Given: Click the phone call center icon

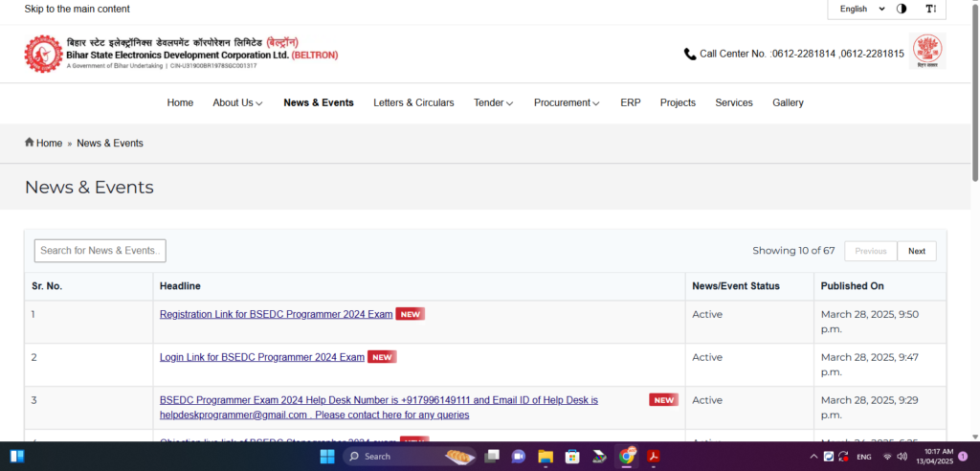Looking at the screenshot, I should [x=690, y=54].
